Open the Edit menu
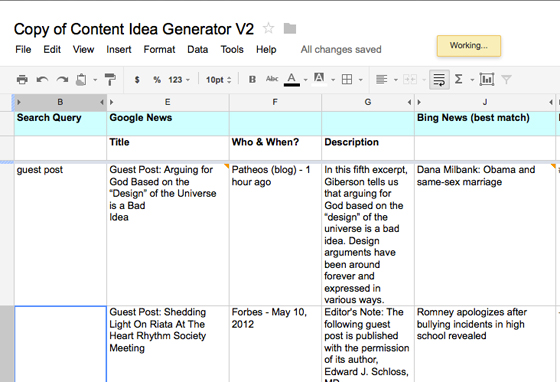Viewport: 560px width, 382px height. point(52,49)
